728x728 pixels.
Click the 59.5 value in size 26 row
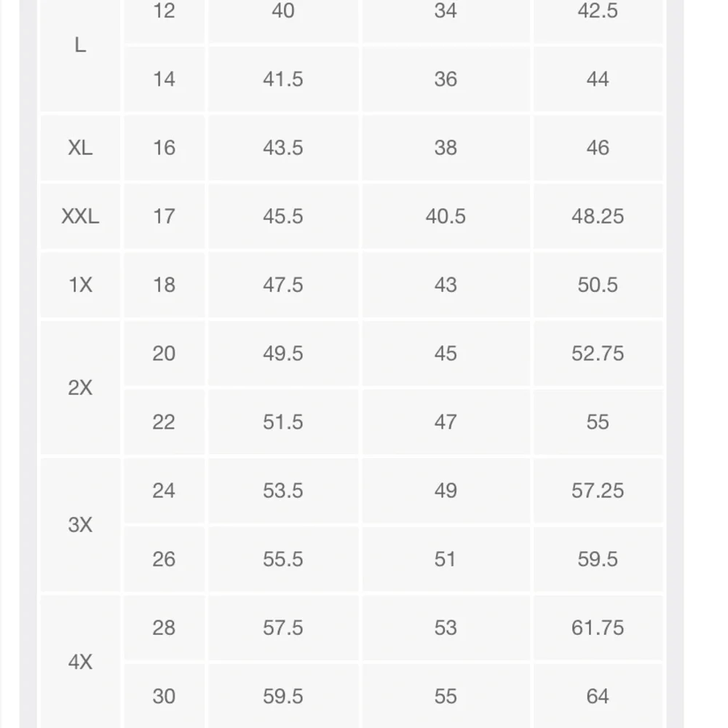pyautogui.click(x=598, y=559)
